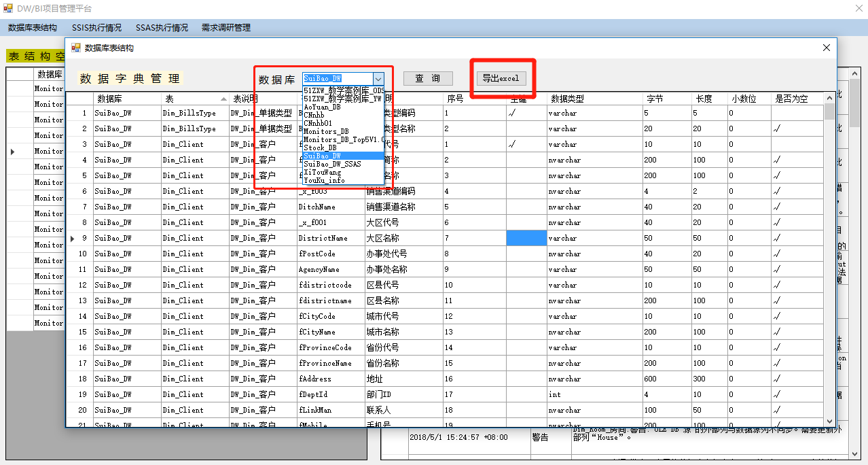Image resolution: width=868 pixels, height=465 pixels.
Task: Click the DistrictName cell
Action: tap(330, 238)
